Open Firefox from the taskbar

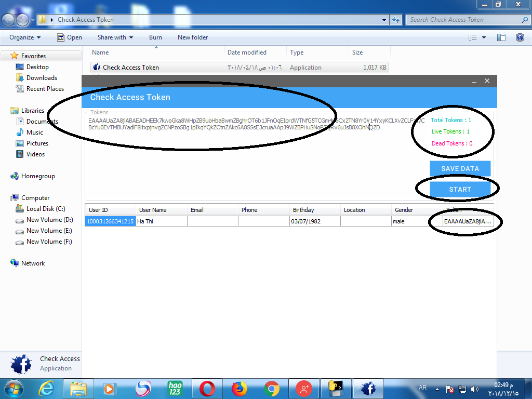239,389
